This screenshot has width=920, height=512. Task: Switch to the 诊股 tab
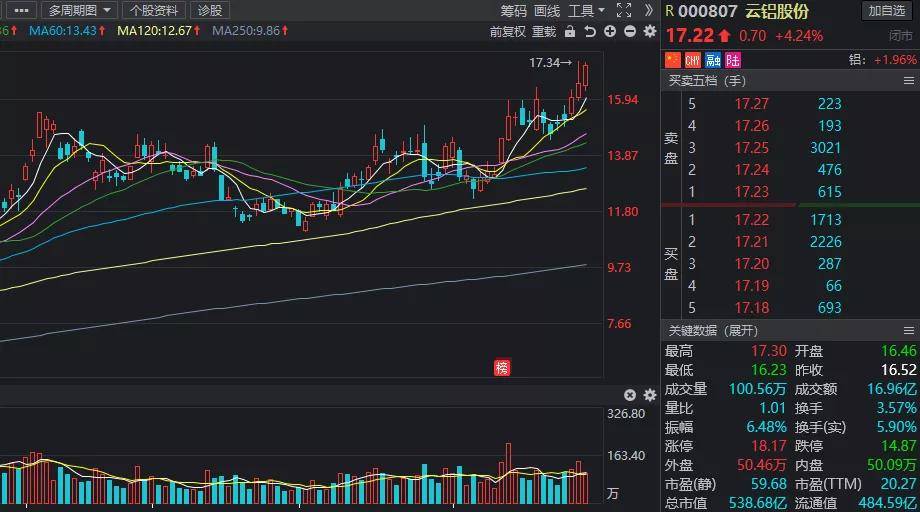tap(209, 11)
